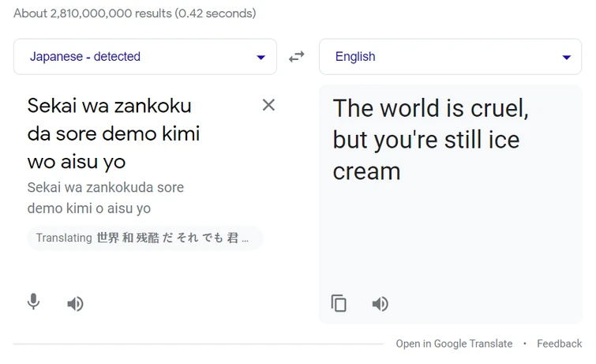Click the source language dropdown arrow
Screen dimensions: 596x364
click(261, 58)
